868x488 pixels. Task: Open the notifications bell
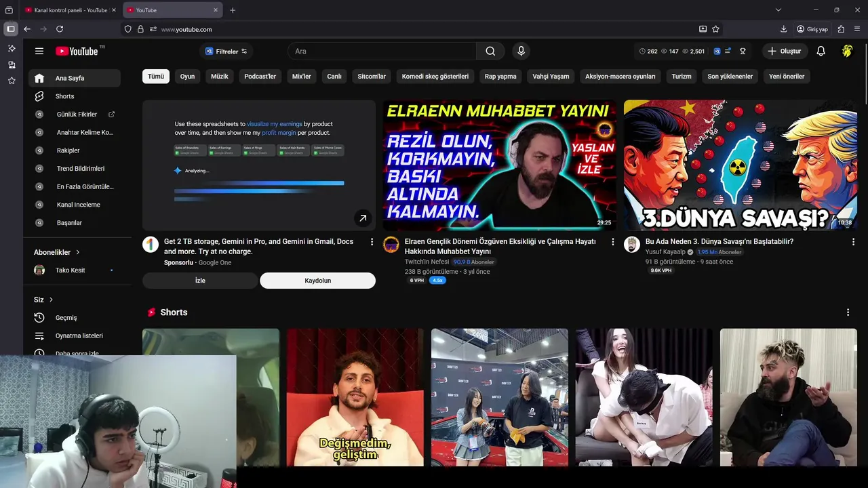coord(821,51)
